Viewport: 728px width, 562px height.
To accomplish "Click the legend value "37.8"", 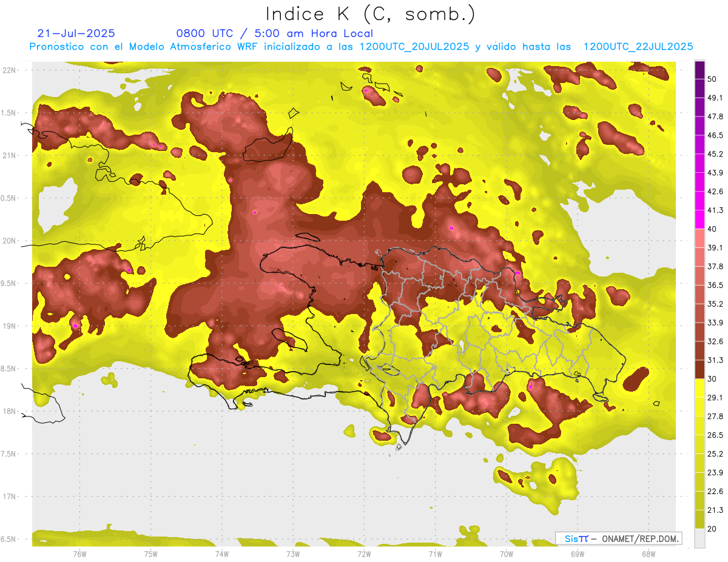I will tap(716, 267).
